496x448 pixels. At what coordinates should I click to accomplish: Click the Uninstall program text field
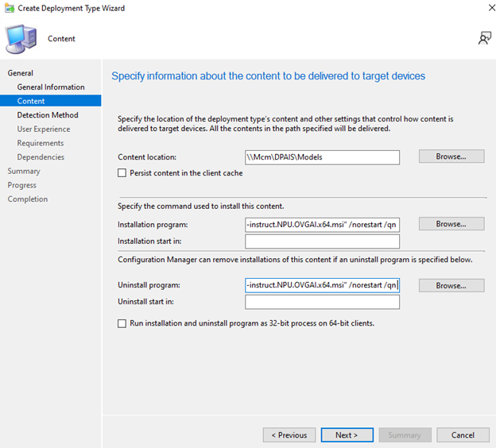(x=322, y=285)
